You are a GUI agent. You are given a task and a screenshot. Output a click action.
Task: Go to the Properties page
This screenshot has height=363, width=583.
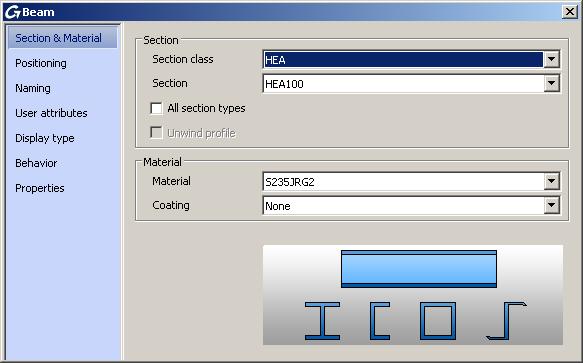point(40,188)
